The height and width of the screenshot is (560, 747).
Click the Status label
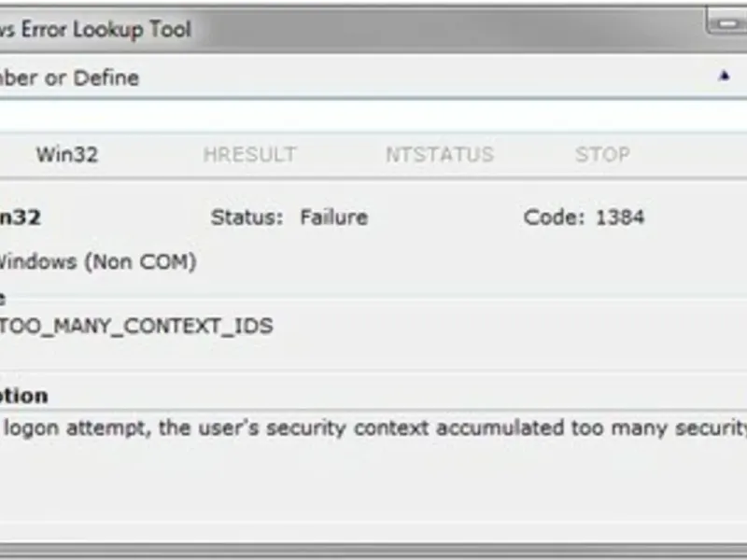(246, 217)
